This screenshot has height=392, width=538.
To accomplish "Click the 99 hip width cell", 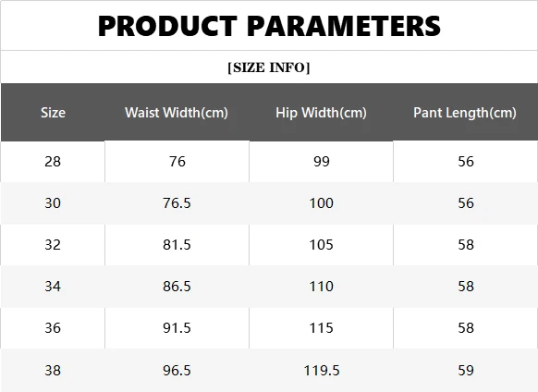I will [322, 162].
